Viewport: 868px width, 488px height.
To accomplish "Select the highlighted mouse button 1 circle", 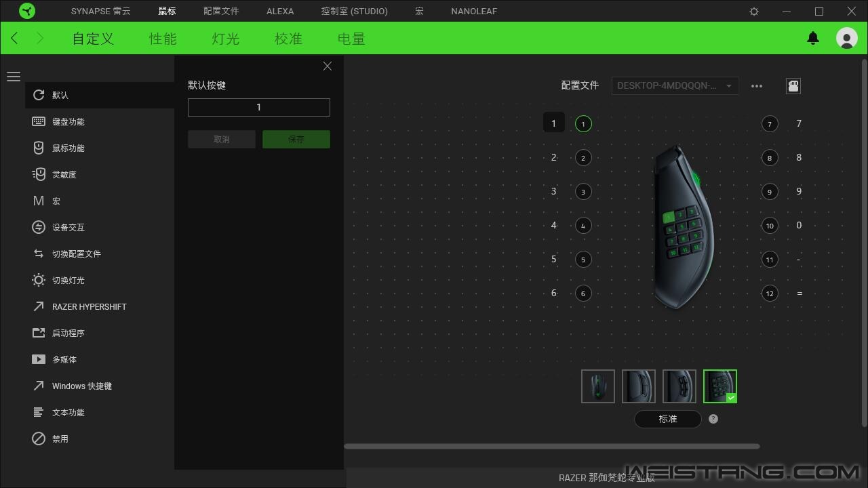I will click(x=583, y=124).
